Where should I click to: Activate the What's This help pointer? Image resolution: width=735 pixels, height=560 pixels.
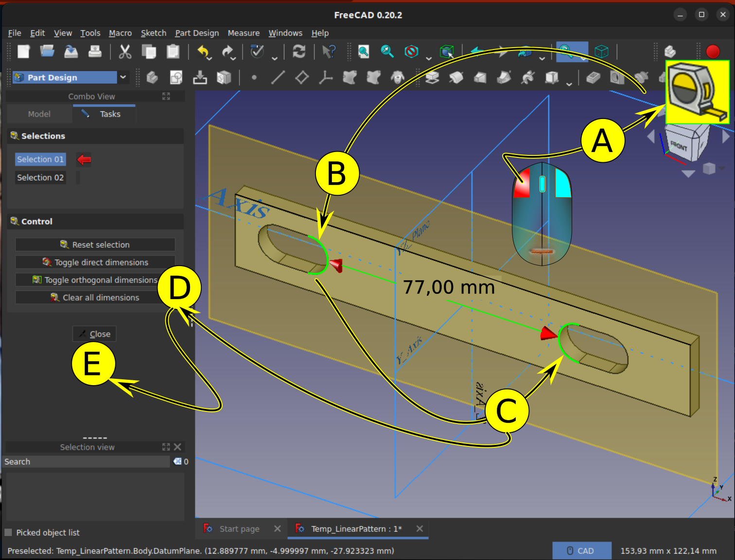coord(329,51)
